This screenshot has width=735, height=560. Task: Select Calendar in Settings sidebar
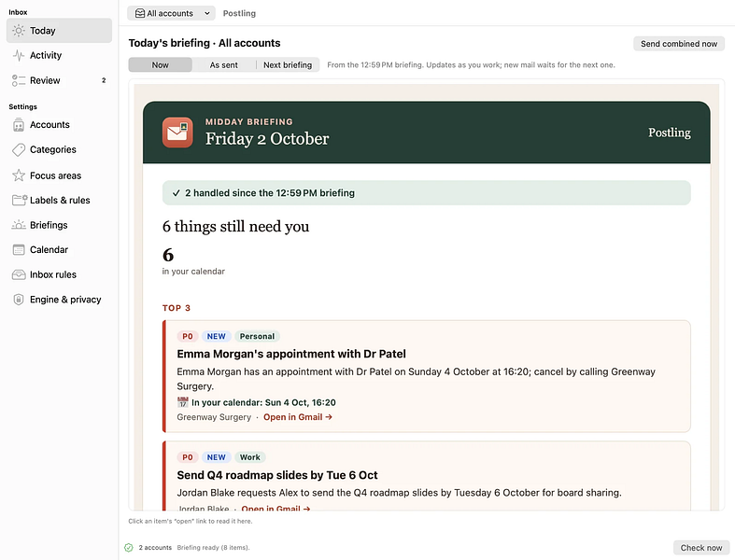tap(59, 250)
